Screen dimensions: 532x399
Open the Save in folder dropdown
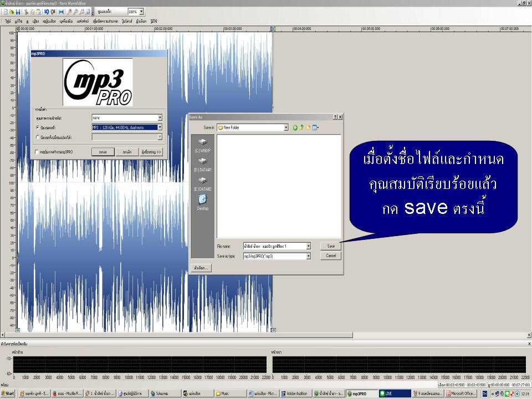coord(286,127)
